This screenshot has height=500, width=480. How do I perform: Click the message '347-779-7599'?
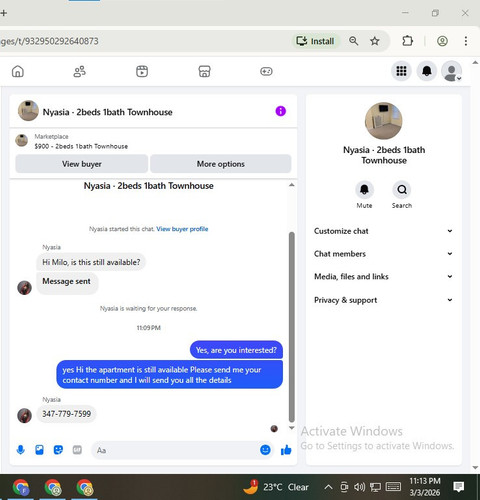point(66,414)
